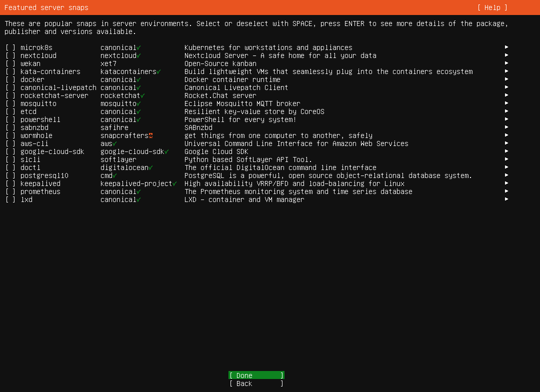The image size is (540, 392).
Task: Click the verified checkmark beside mosquitto publisher
Action: (138, 103)
